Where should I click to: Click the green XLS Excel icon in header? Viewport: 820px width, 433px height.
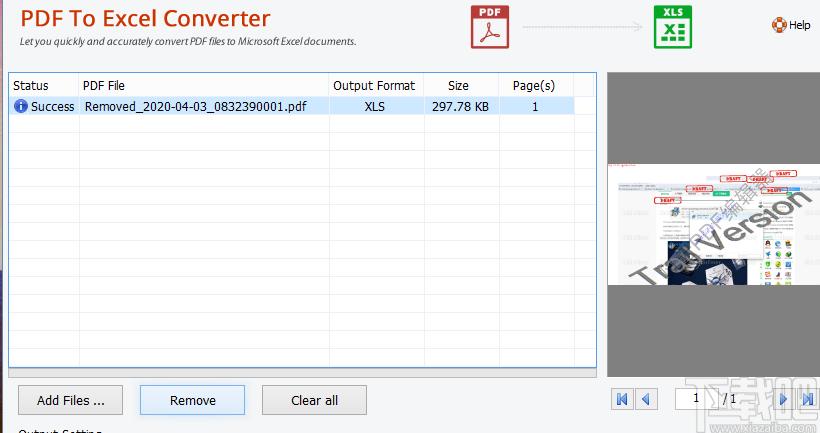673,27
